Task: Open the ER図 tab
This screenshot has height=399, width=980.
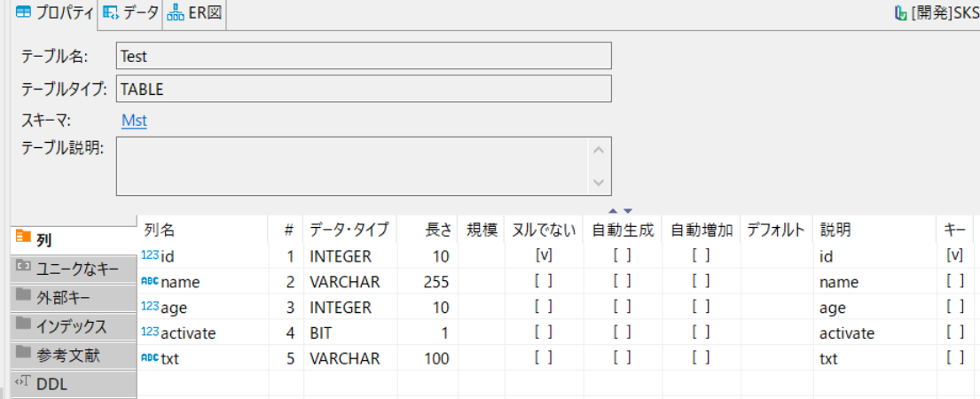Action: [194, 13]
